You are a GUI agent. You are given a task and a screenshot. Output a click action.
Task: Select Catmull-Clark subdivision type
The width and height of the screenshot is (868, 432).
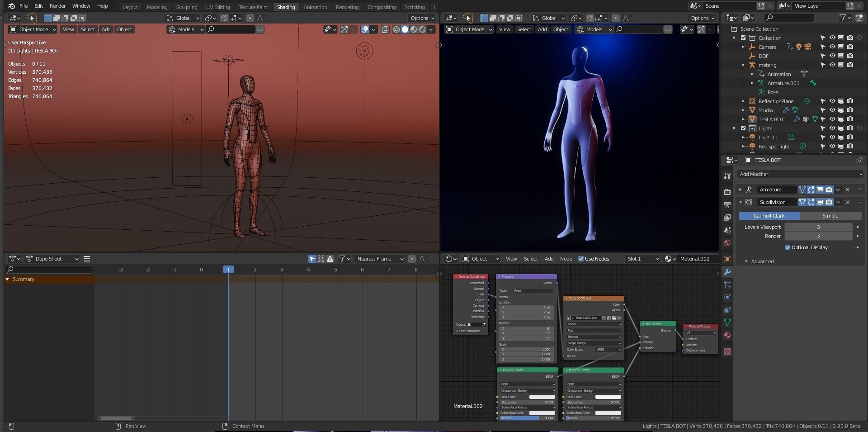(769, 216)
